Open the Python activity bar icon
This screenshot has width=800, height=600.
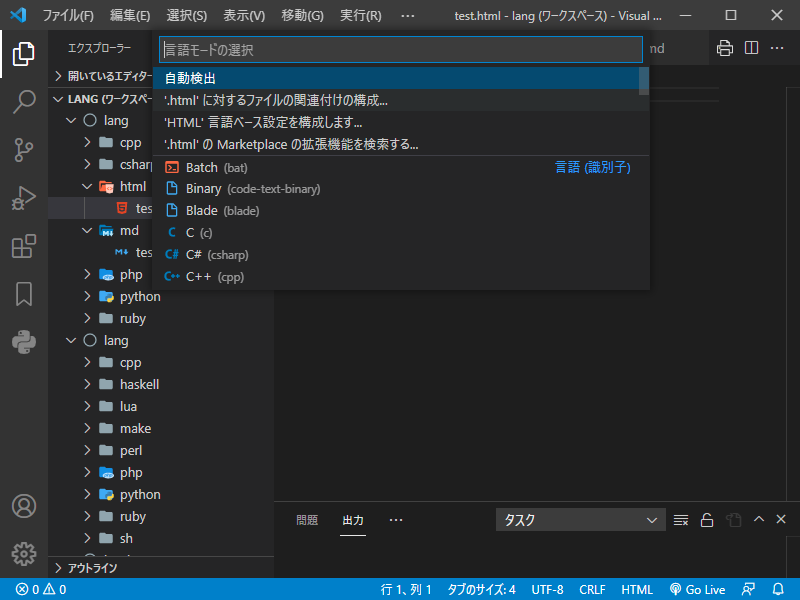[x=23, y=342]
